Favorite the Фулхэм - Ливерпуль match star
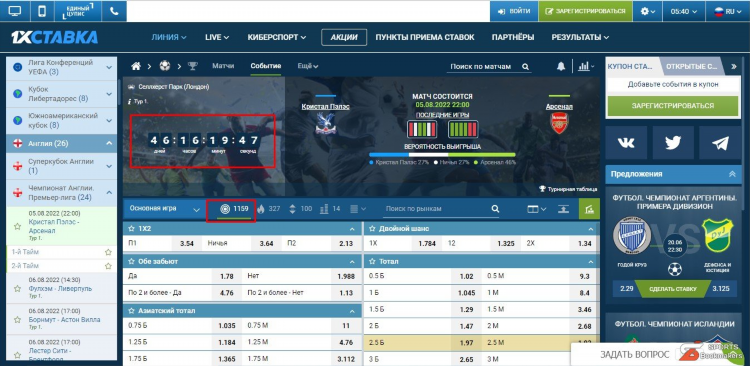The height and width of the screenshot is (366, 750). coord(17,288)
